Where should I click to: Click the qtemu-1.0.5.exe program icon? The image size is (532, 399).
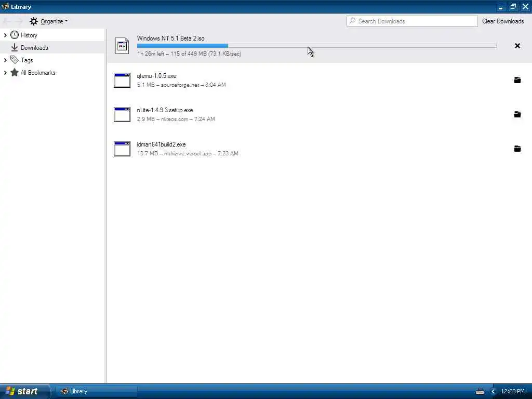click(122, 80)
